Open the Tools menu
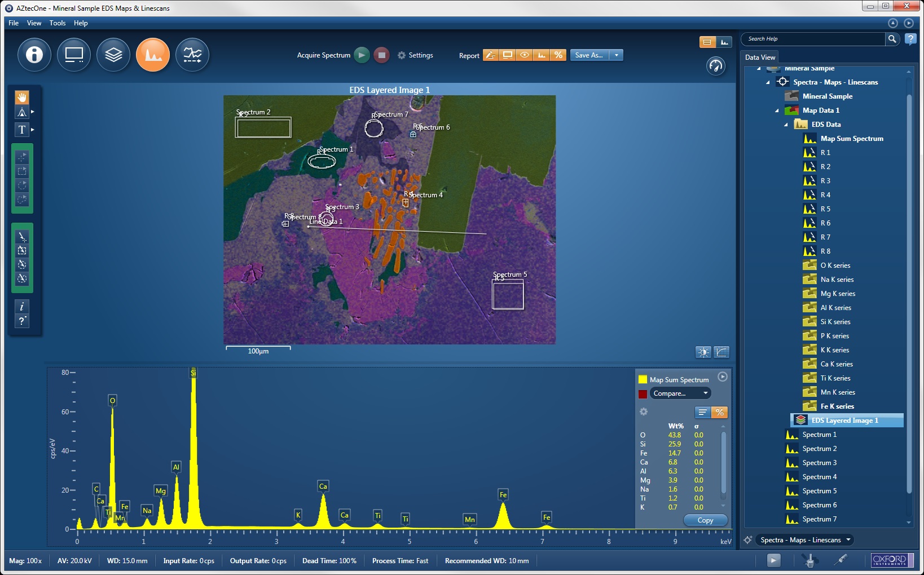The width and height of the screenshot is (924, 575). tap(57, 23)
